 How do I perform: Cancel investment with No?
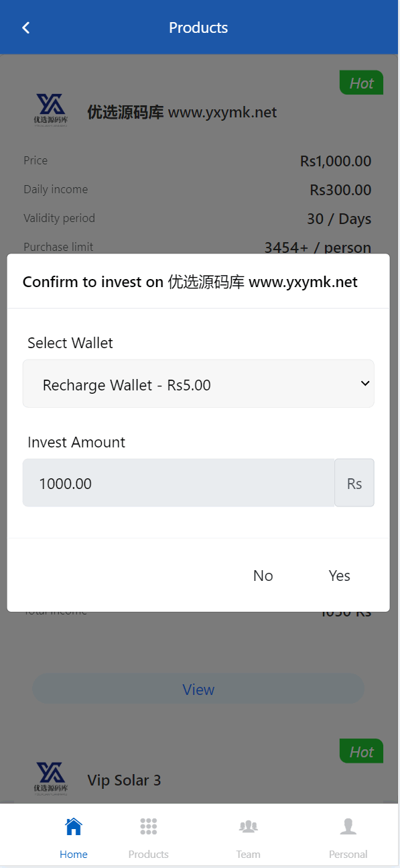coord(263,576)
